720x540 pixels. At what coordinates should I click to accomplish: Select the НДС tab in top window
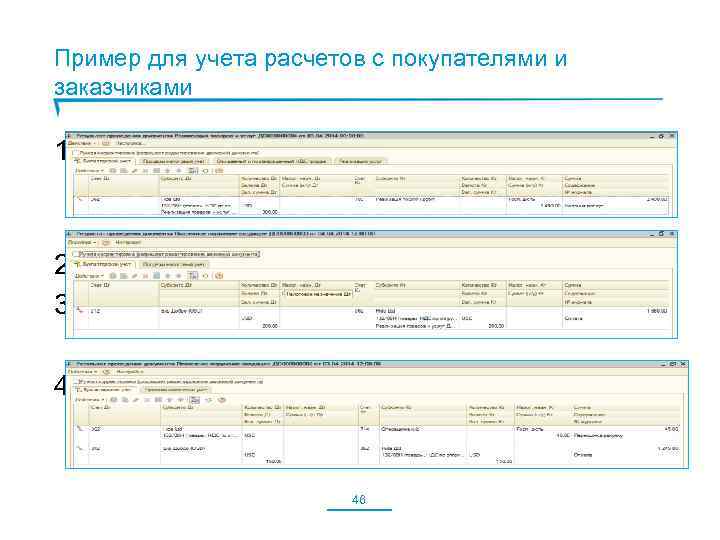point(272,161)
